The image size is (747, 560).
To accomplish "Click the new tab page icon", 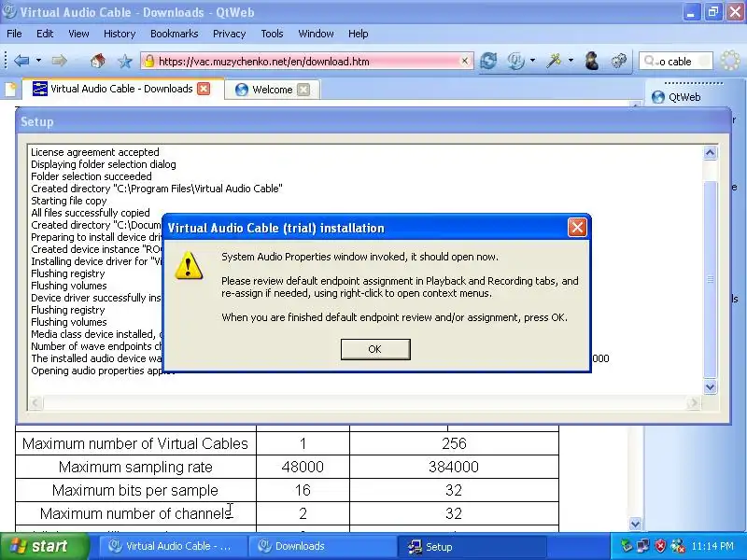I will [x=11, y=89].
